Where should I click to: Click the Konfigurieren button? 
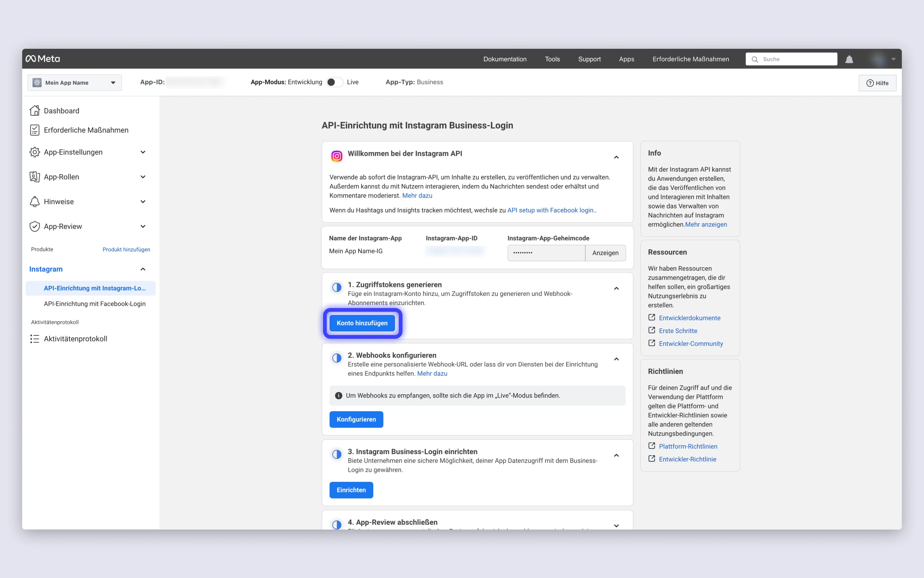tap(356, 419)
